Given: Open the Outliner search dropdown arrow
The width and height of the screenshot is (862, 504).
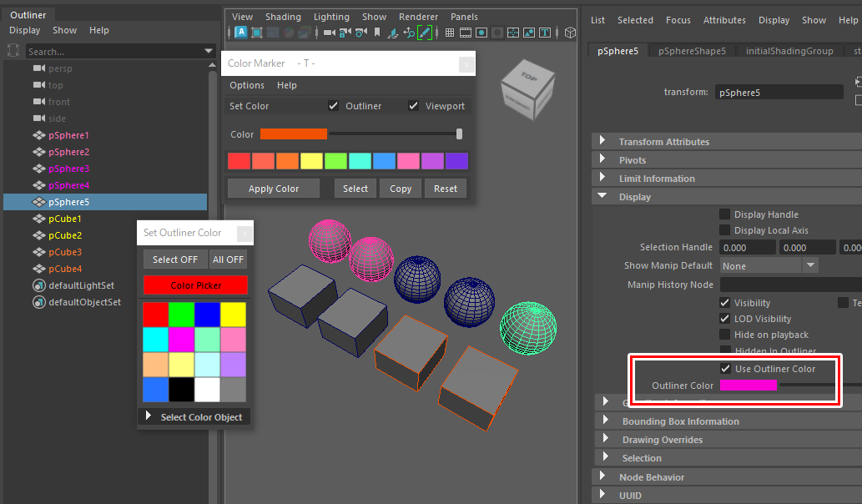Looking at the screenshot, I should [209, 51].
